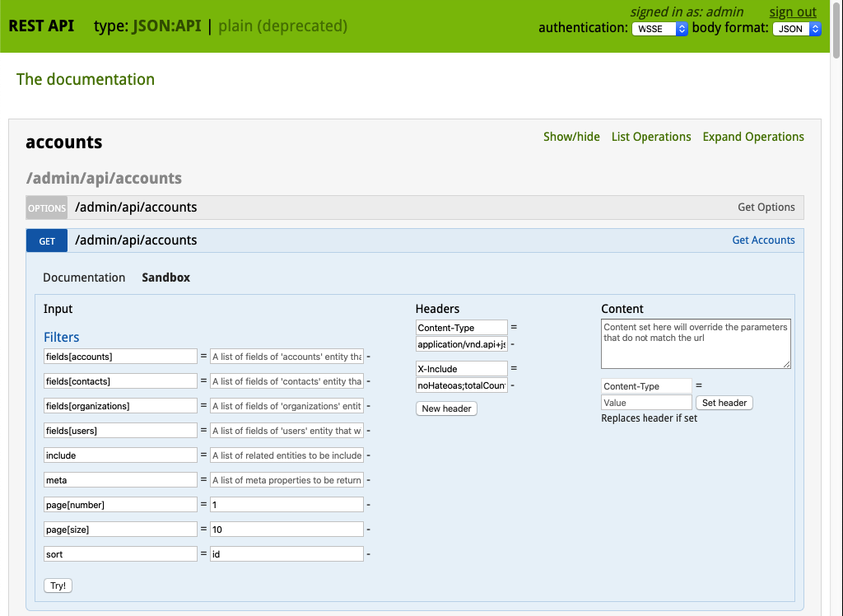Switch API type to plain (deprecated)

click(282, 26)
